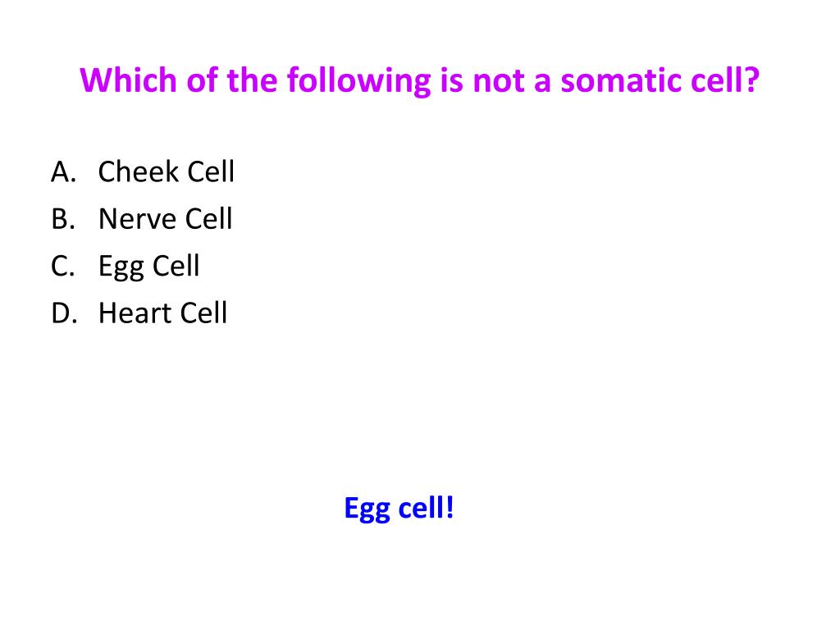Click the word 'Nerve' in option B
Image resolution: width=840 pixels, height=630 pixels.
[x=138, y=219]
